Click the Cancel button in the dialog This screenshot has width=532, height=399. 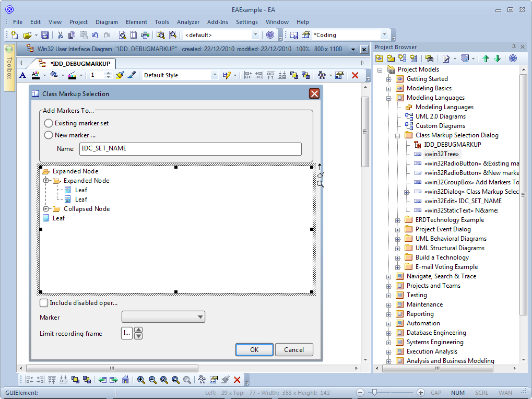(293, 349)
